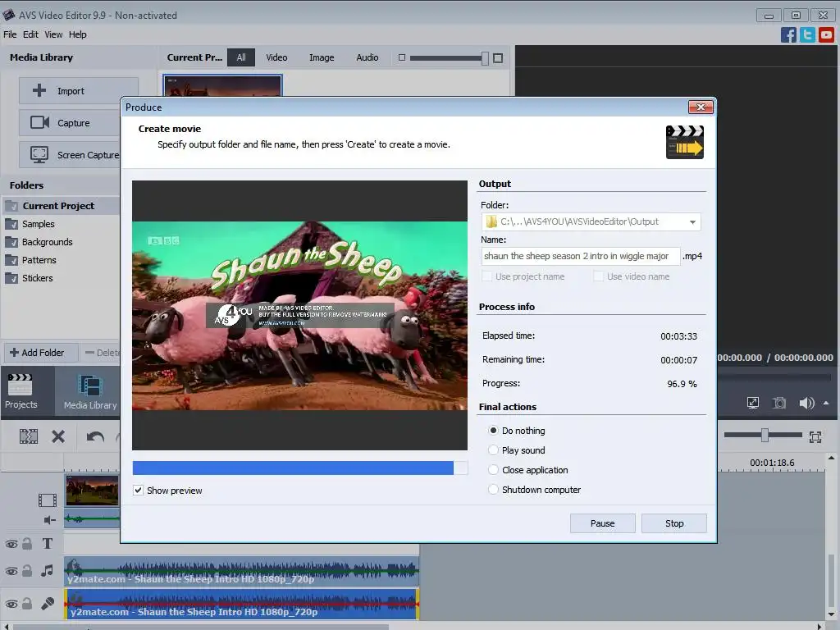Click the Produce clapperboard arrow icon
The image size is (840, 630).
pos(685,142)
